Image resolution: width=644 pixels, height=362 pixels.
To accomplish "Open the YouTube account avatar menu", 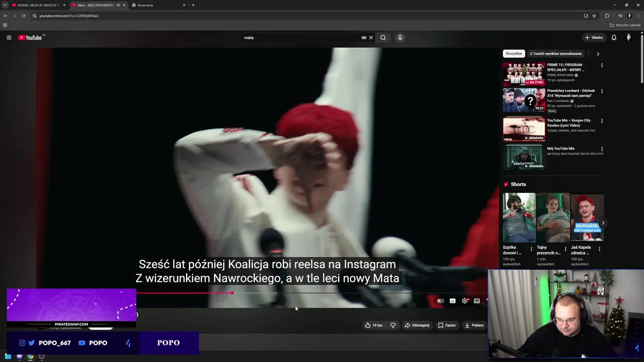I will coord(628,38).
